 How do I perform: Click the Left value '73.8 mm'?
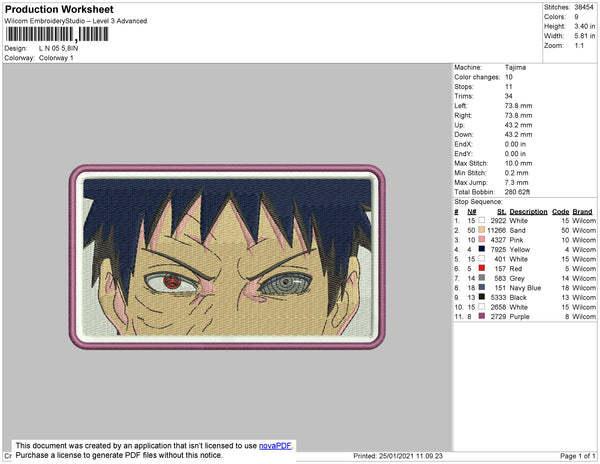pos(518,106)
